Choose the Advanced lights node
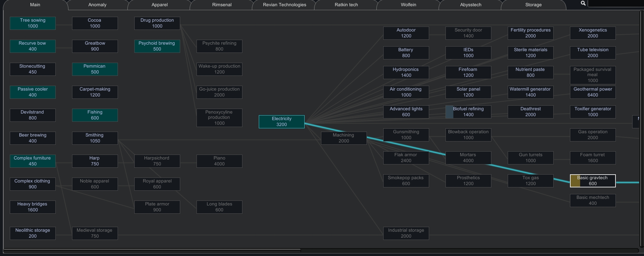 (x=406, y=112)
